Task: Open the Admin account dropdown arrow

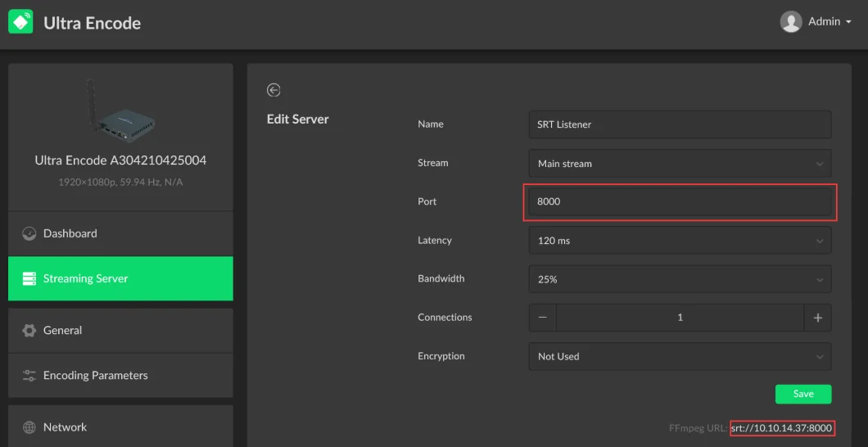Action: (848, 23)
